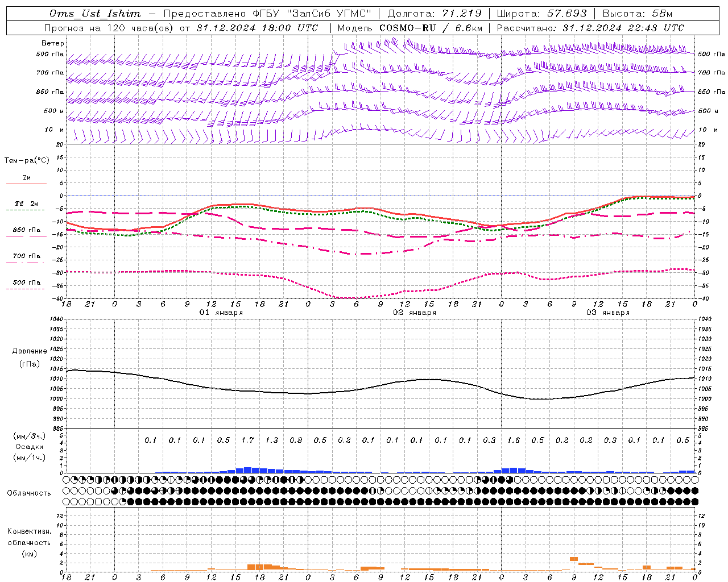This screenshot has height=582, width=728.
Task: Select the forecast start time 31.12.2024 18:00 UTC
Action: pos(257,28)
